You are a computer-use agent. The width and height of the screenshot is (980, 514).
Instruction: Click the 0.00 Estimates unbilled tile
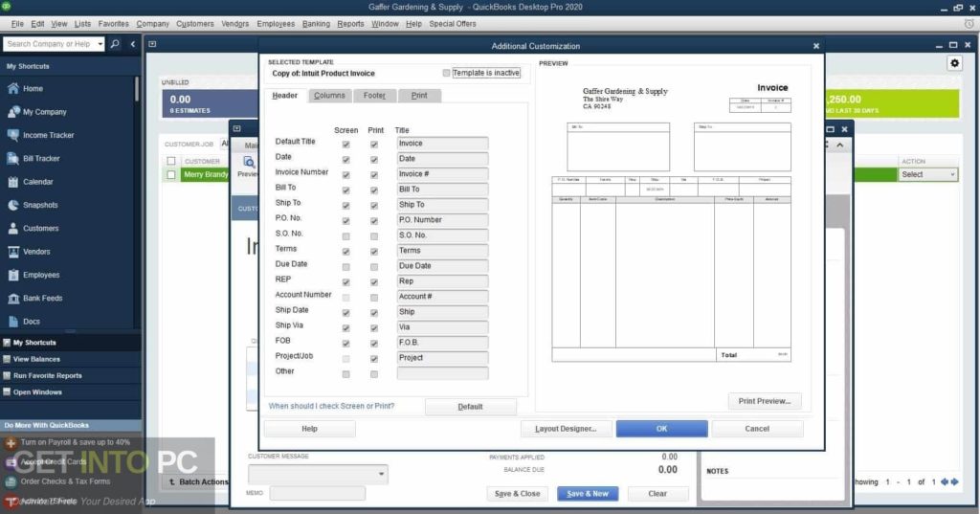210,103
